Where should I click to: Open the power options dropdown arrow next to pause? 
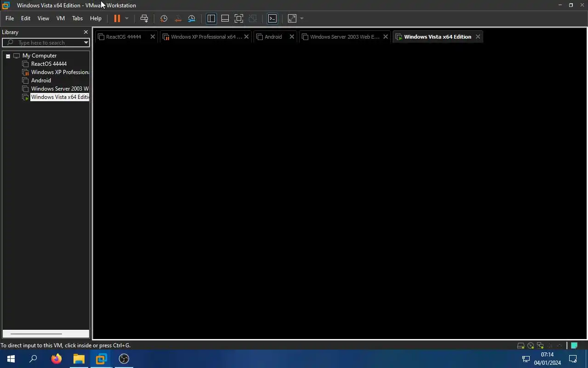127,18
